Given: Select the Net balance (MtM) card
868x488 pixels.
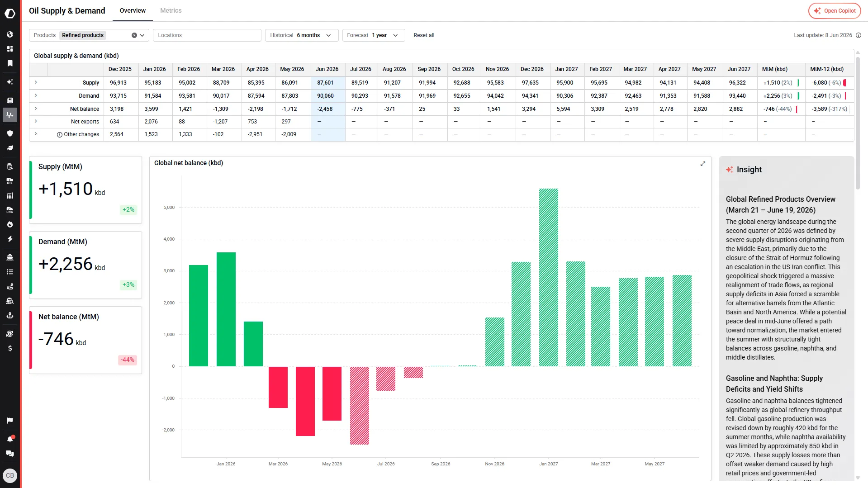Looking at the screenshot, I should point(85,340).
